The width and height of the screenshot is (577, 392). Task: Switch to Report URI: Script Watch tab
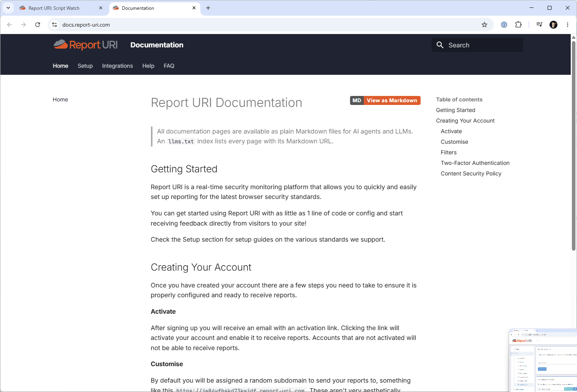pos(61,8)
